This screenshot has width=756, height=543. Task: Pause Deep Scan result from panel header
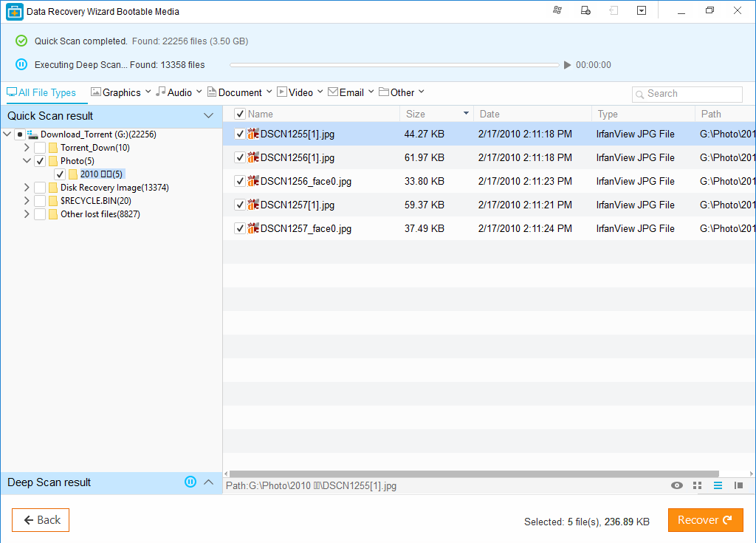coord(190,482)
